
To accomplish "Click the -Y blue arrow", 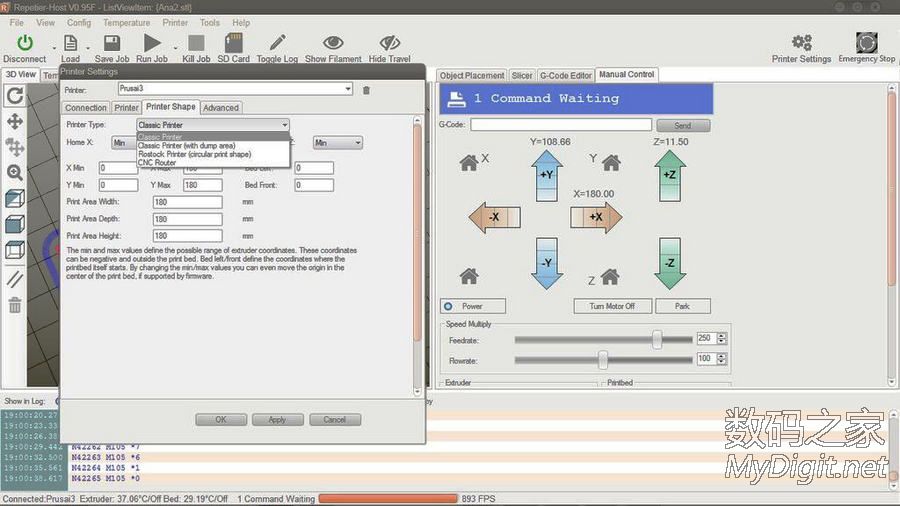I will pos(546,264).
